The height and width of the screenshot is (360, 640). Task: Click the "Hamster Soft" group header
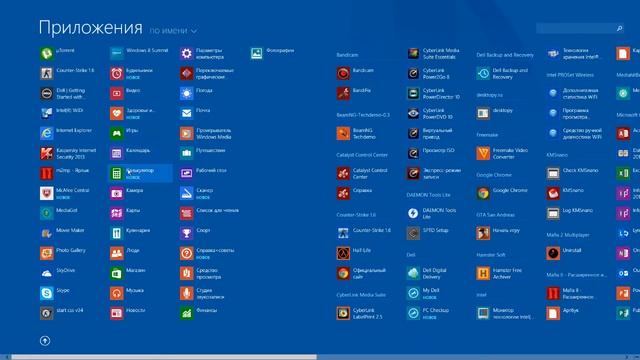pos(491,255)
